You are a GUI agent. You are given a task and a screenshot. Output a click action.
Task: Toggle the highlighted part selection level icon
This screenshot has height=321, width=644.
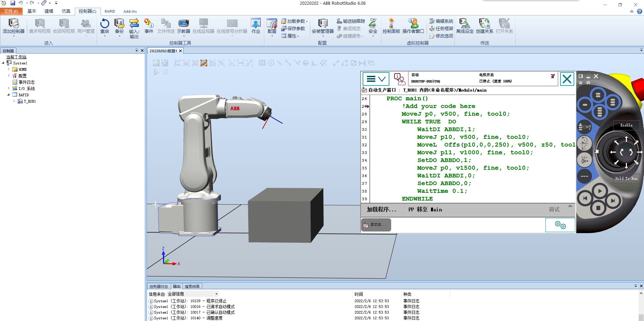tap(204, 63)
